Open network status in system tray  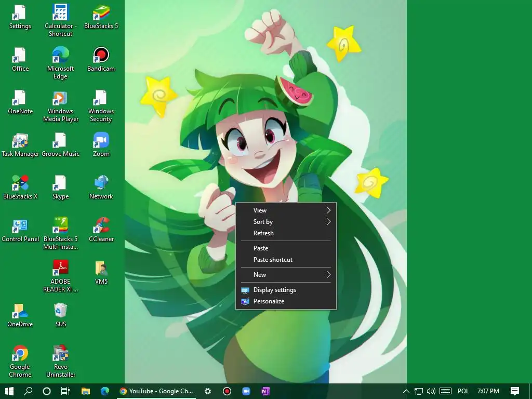pos(418,391)
